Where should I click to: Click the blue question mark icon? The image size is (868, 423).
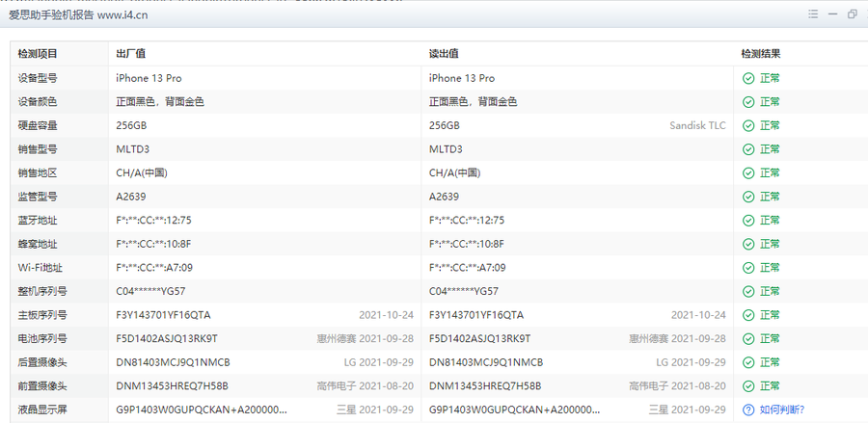[747, 410]
